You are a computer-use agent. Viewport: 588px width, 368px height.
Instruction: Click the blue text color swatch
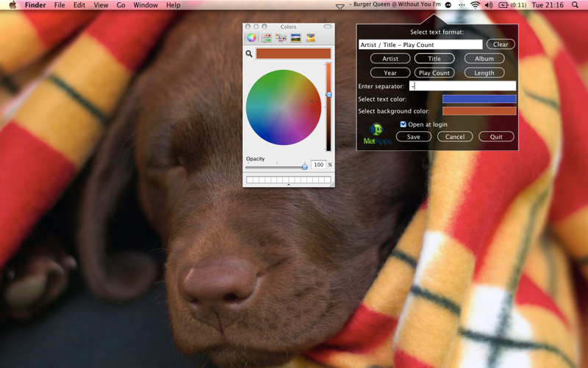479,99
